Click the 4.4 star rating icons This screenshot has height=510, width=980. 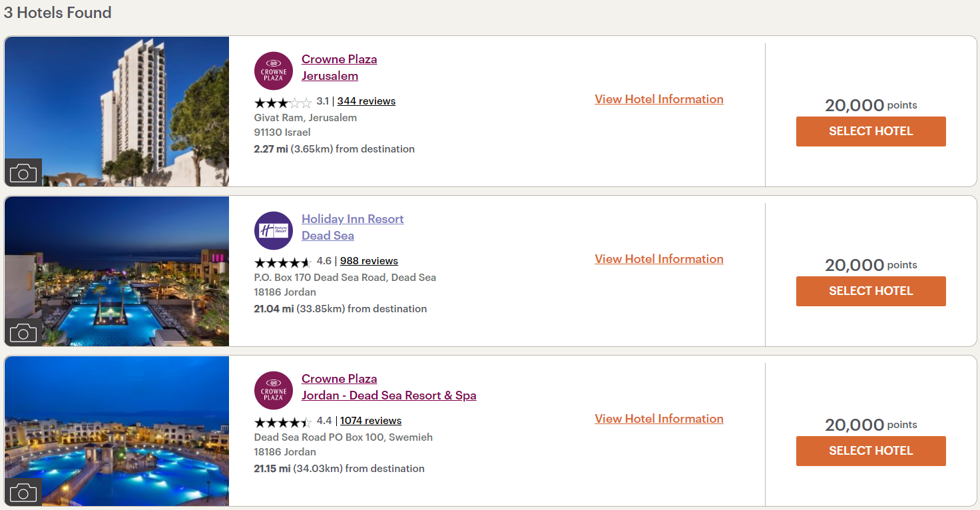(x=283, y=421)
